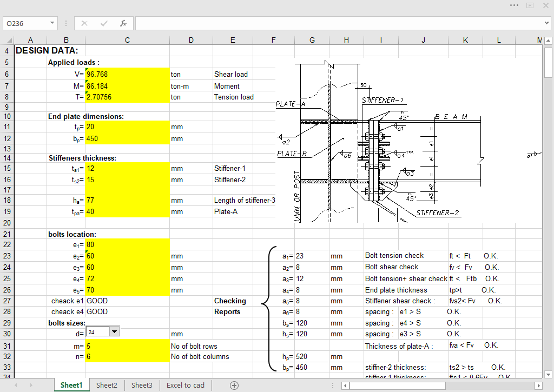Select the m= bolt rows cell 5
The height and width of the screenshot is (392, 554).
127,346
